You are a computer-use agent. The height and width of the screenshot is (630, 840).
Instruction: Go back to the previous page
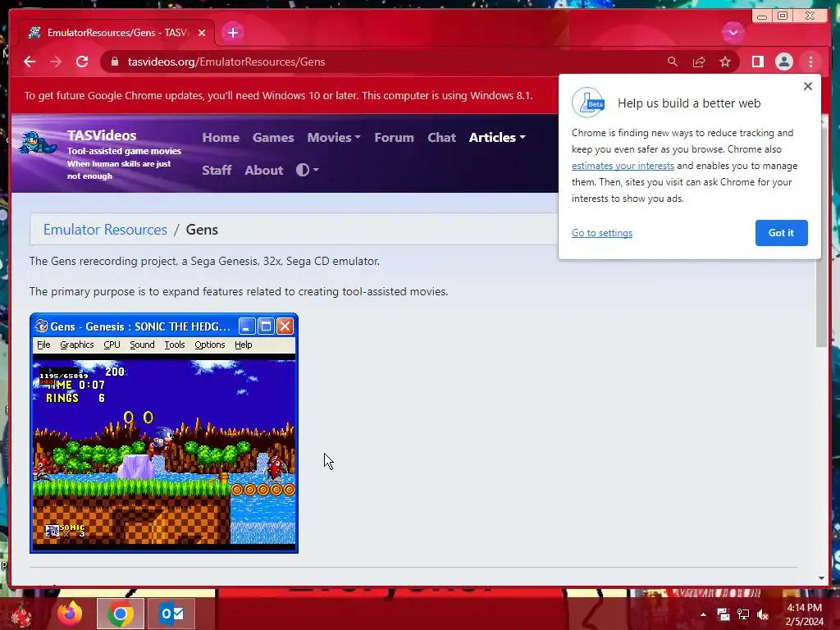pyautogui.click(x=30, y=62)
